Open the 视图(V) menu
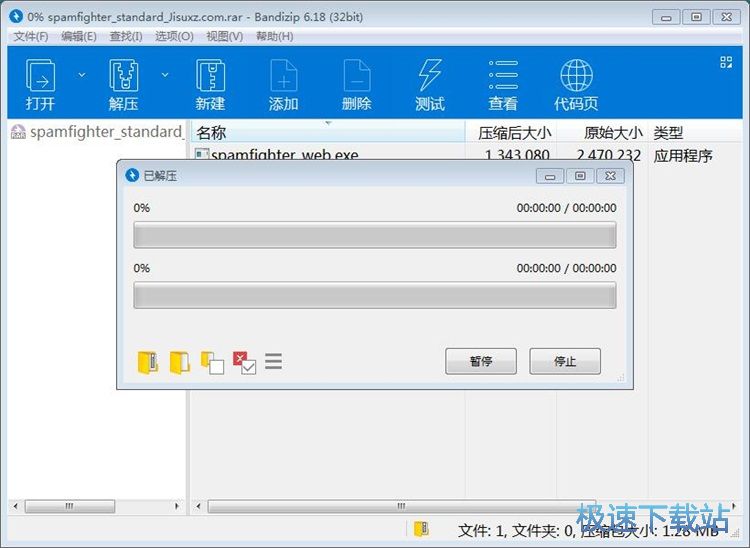 tap(224, 36)
